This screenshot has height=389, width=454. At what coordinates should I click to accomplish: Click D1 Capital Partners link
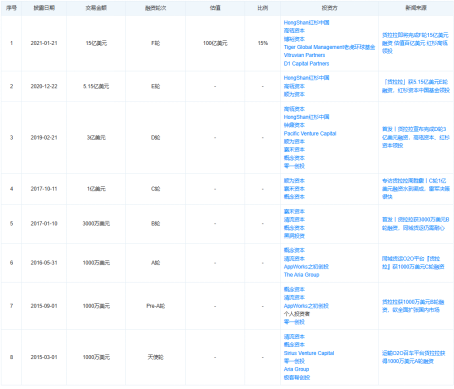(306, 64)
